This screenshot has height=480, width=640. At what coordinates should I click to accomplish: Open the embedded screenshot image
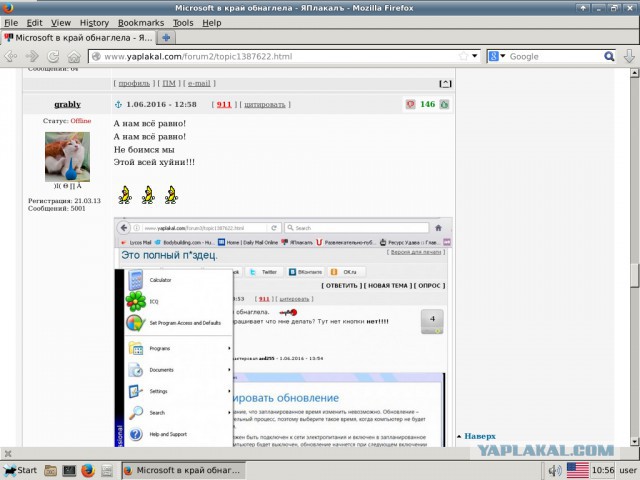pyautogui.click(x=283, y=332)
